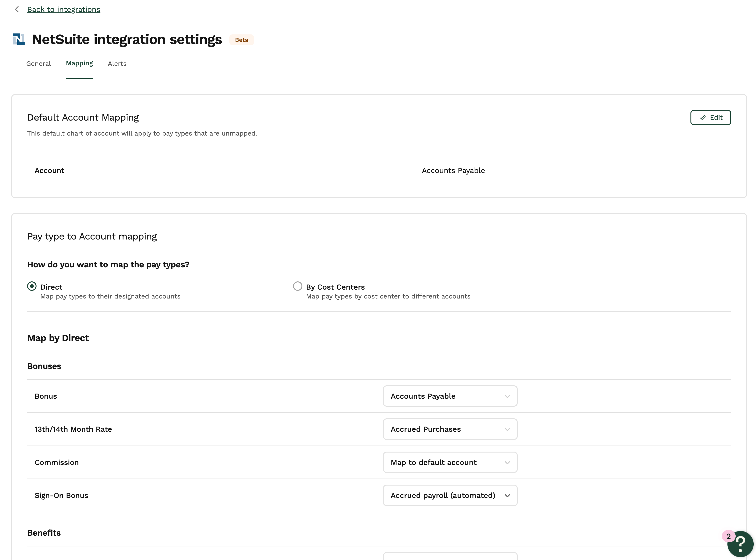This screenshot has width=756, height=560.
Task: Click the NetSuite logo icon
Action: (19, 39)
